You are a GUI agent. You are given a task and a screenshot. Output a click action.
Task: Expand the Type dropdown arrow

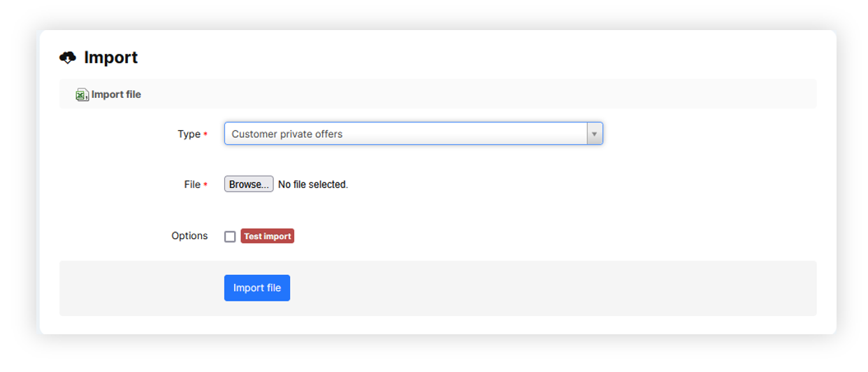(x=594, y=134)
